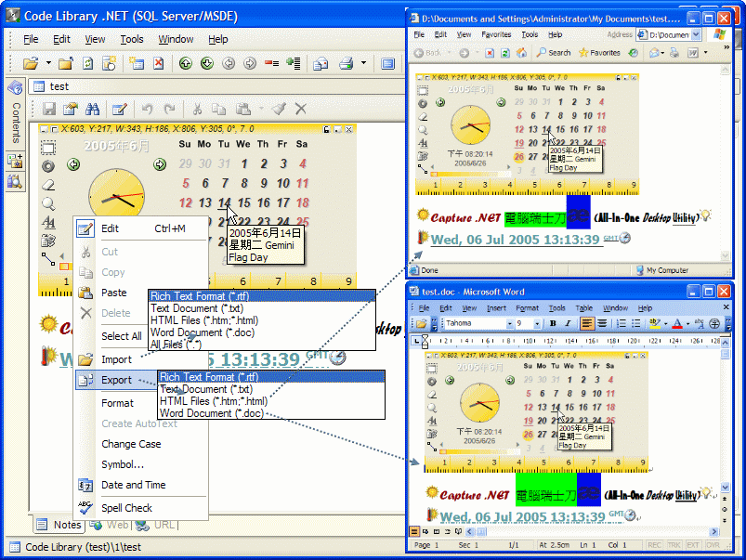Click the Search button in Internet Explorer
746x560 pixels.
pyautogui.click(x=554, y=53)
